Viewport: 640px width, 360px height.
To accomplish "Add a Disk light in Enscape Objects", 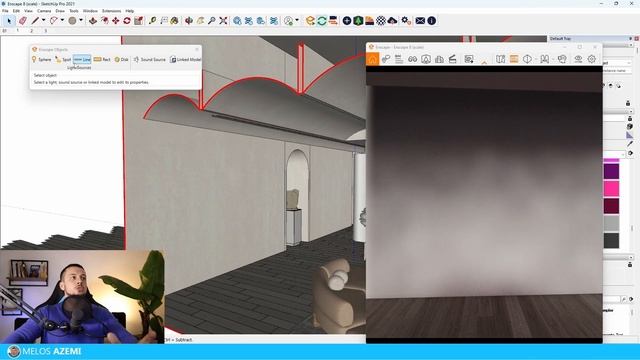I will click(x=121, y=60).
